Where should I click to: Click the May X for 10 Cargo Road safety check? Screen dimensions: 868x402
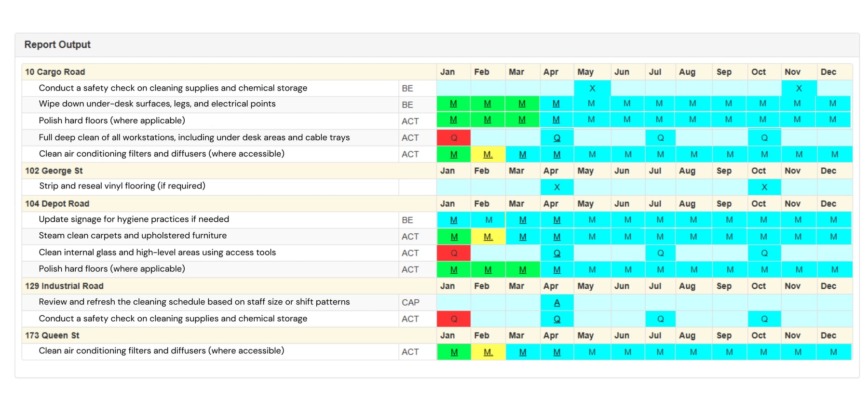pos(592,88)
